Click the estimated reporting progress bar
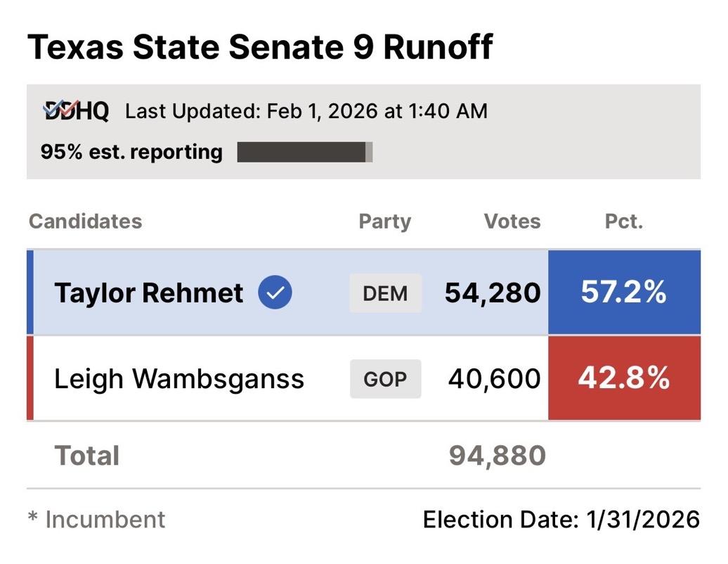 pyautogui.click(x=304, y=152)
